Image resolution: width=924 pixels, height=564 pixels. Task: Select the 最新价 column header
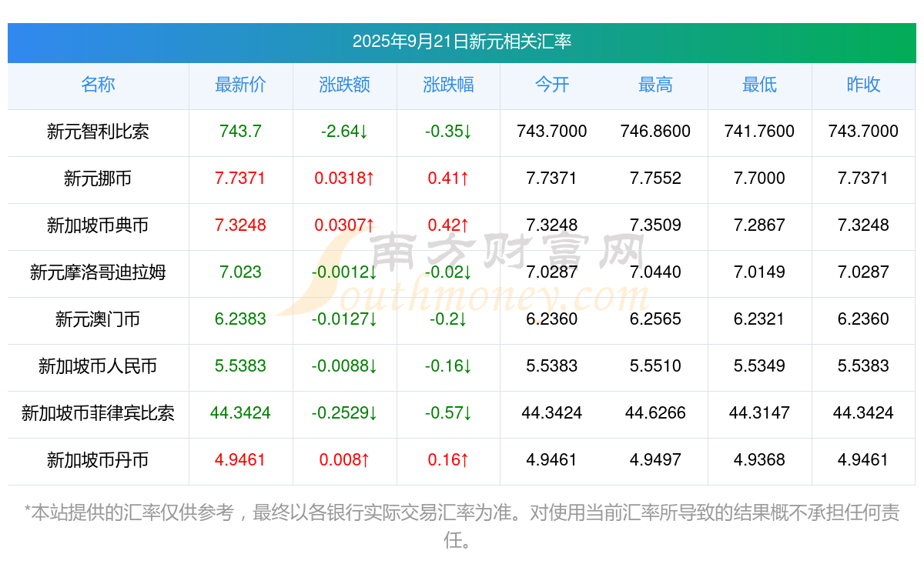click(240, 85)
